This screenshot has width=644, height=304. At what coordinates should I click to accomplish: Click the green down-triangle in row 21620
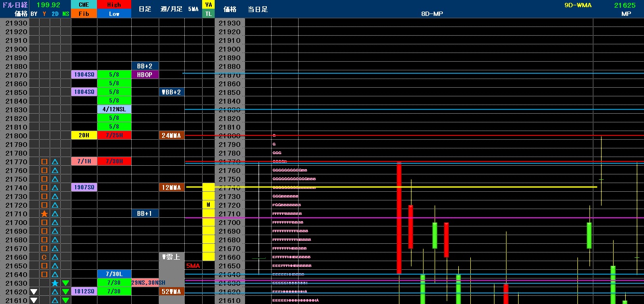point(66,291)
